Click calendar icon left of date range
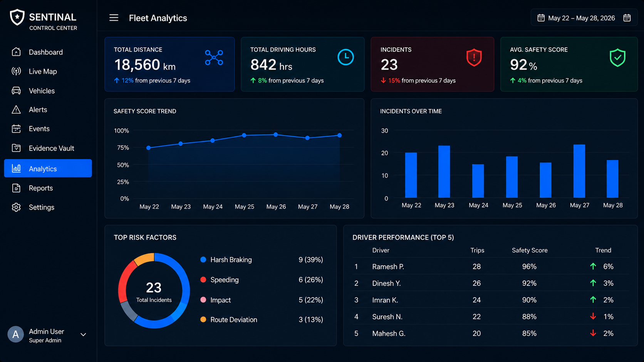The height and width of the screenshot is (362, 644). click(x=541, y=18)
